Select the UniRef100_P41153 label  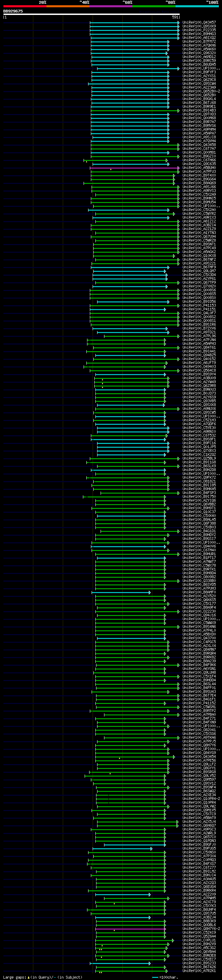tap(199, 306)
